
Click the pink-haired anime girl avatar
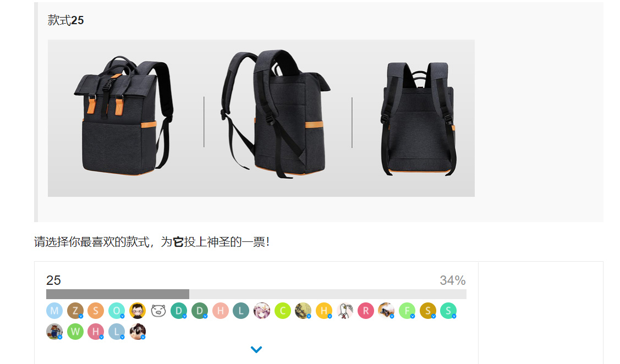(x=262, y=311)
